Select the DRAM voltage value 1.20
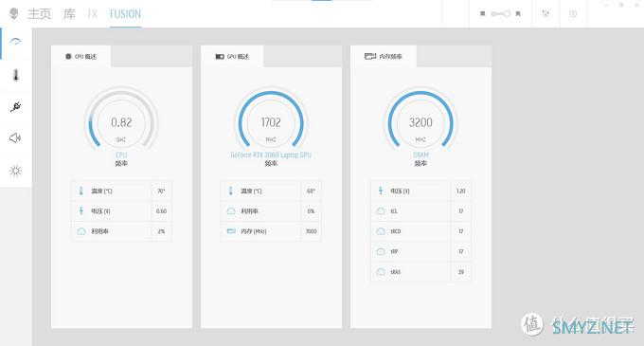This screenshot has height=346, width=644. pyautogui.click(x=461, y=191)
